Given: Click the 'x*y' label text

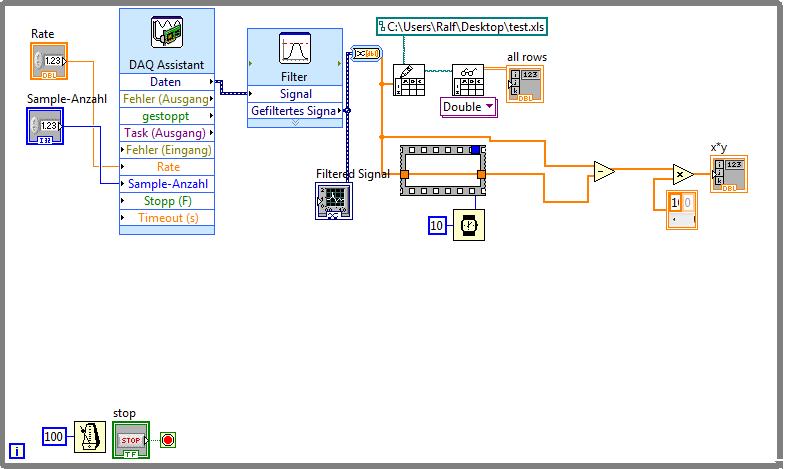Looking at the screenshot, I should (719, 147).
